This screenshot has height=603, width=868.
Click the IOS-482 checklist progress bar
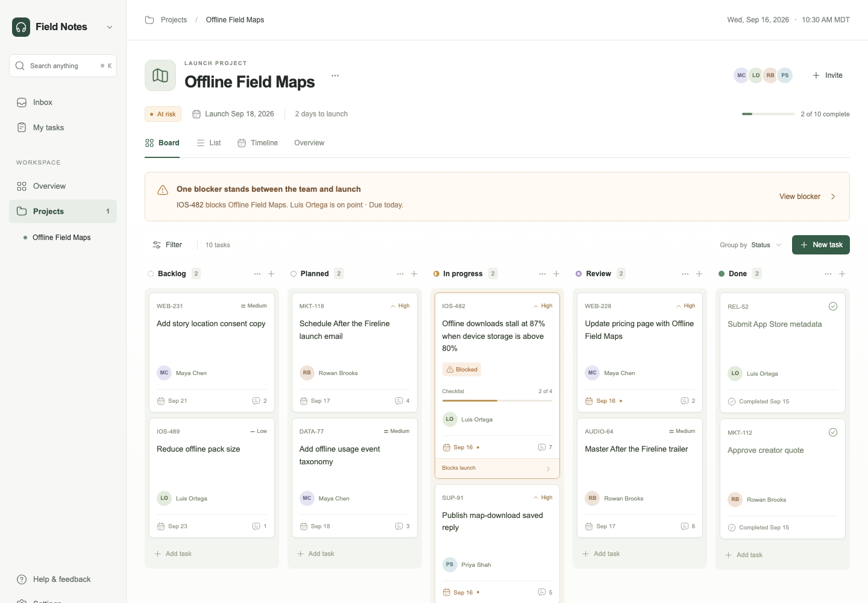[x=497, y=400]
